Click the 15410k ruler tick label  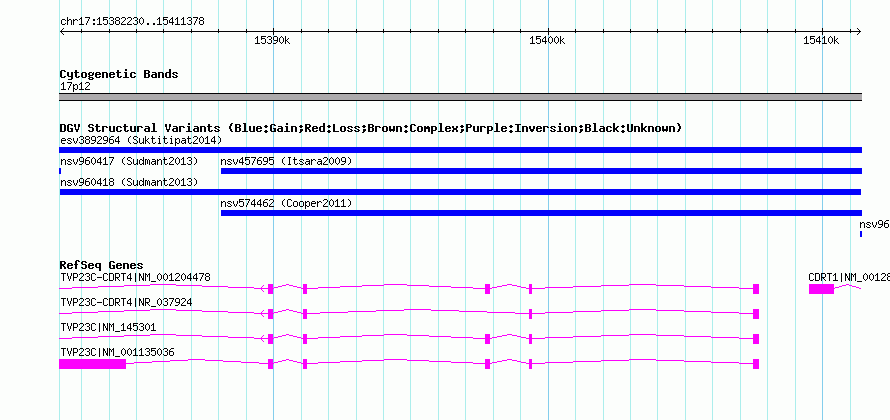pyautogui.click(x=821, y=40)
